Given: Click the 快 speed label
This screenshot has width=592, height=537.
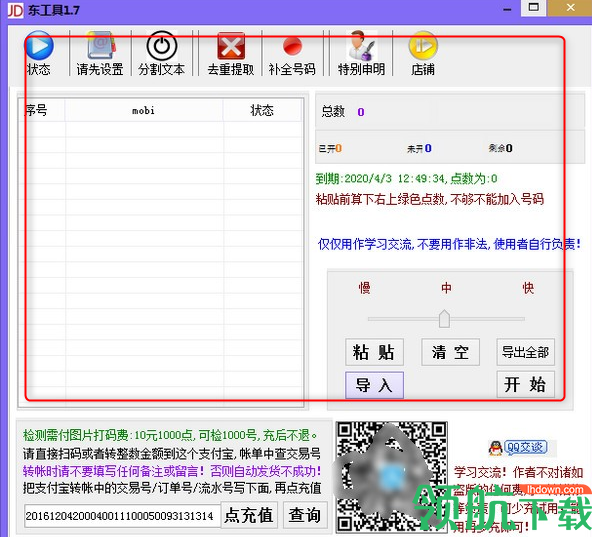Looking at the screenshot, I should click(x=528, y=288).
